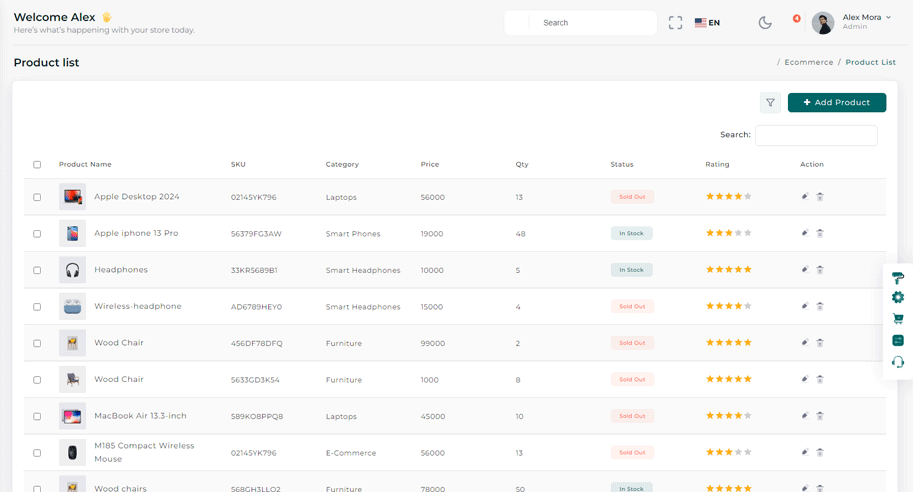Click the shopping cart icon in side panel
The image size is (913, 492).
coord(897,319)
